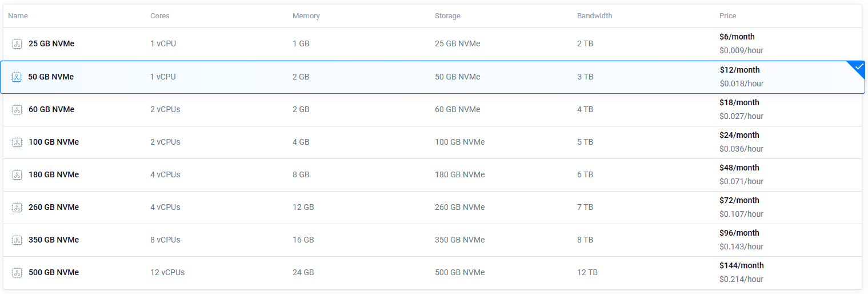Sort by the Price column header
The width and height of the screenshot is (868, 294).
coord(727,16)
